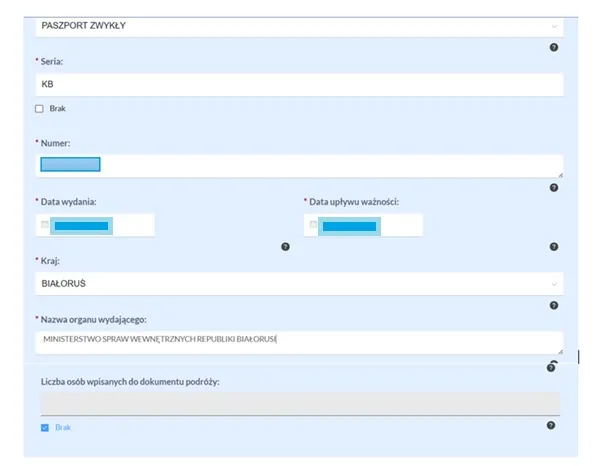Open calendar icon in Data wydania field
The height and width of the screenshot is (466, 604).
click(45, 225)
